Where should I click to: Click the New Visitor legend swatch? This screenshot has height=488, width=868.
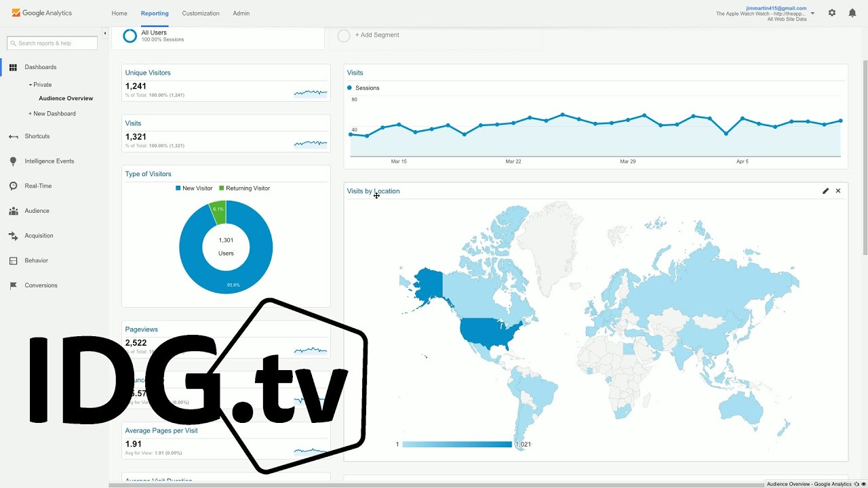(x=178, y=188)
